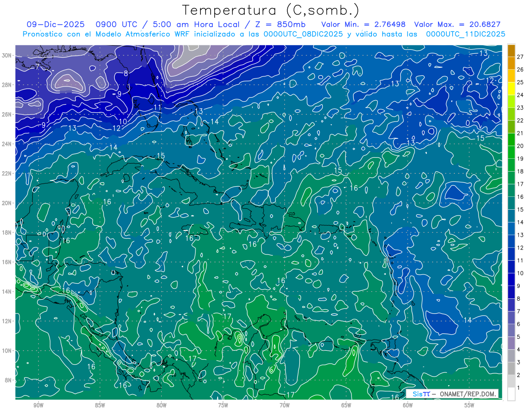Click the '22N' latitude axis label

(x=6, y=173)
